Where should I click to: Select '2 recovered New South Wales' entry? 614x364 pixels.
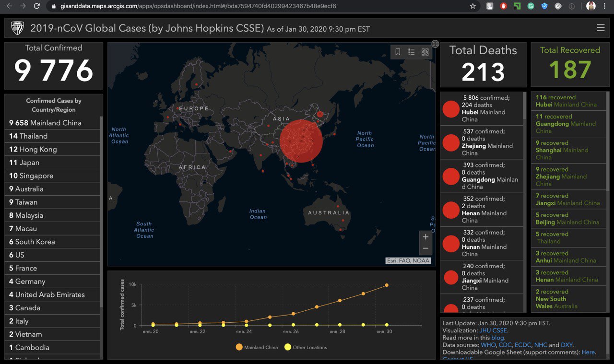coord(568,299)
